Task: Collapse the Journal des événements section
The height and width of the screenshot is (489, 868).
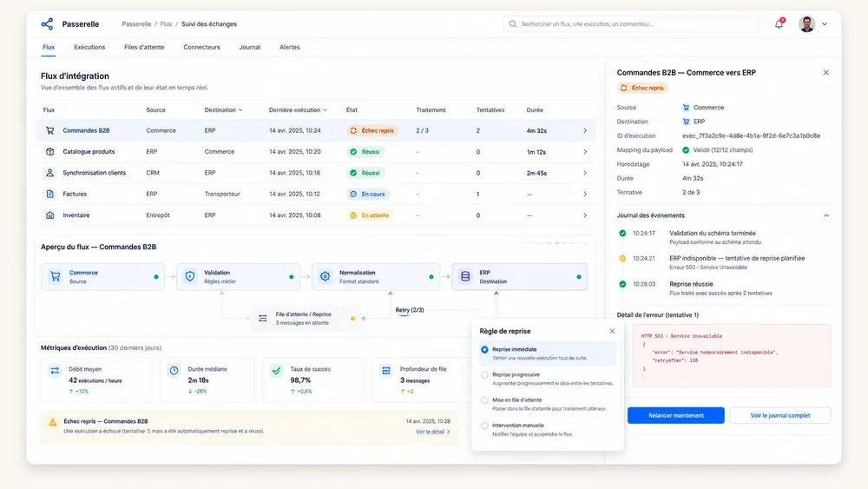Action: pyautogui.click(x=826, y=215)
